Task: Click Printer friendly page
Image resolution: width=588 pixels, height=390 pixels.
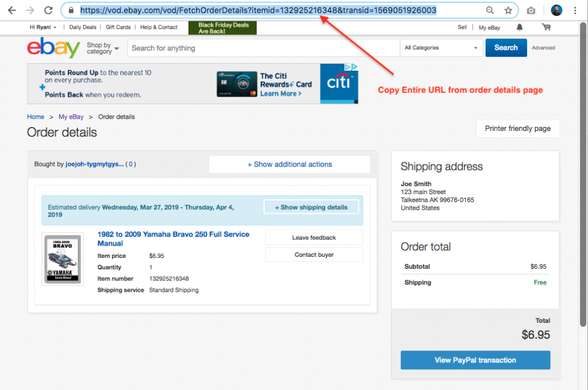Action: [518, 129]
